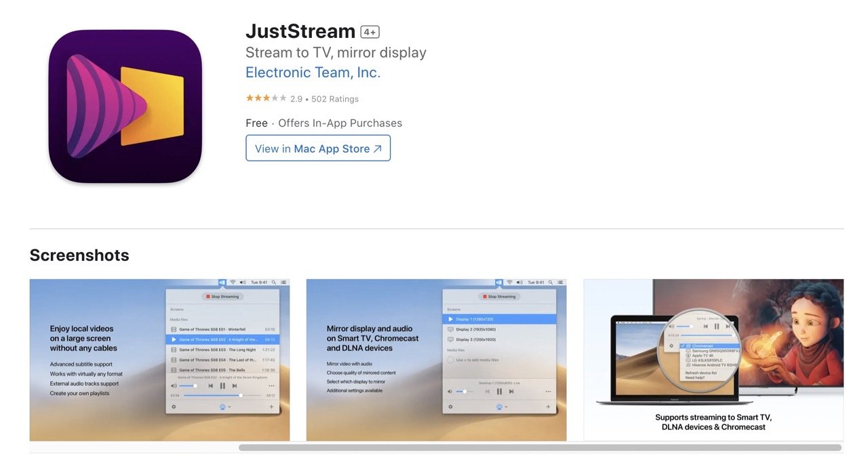Toggle the checked Chromecast device entry
868x471 pixels.
tap(703, 346)
